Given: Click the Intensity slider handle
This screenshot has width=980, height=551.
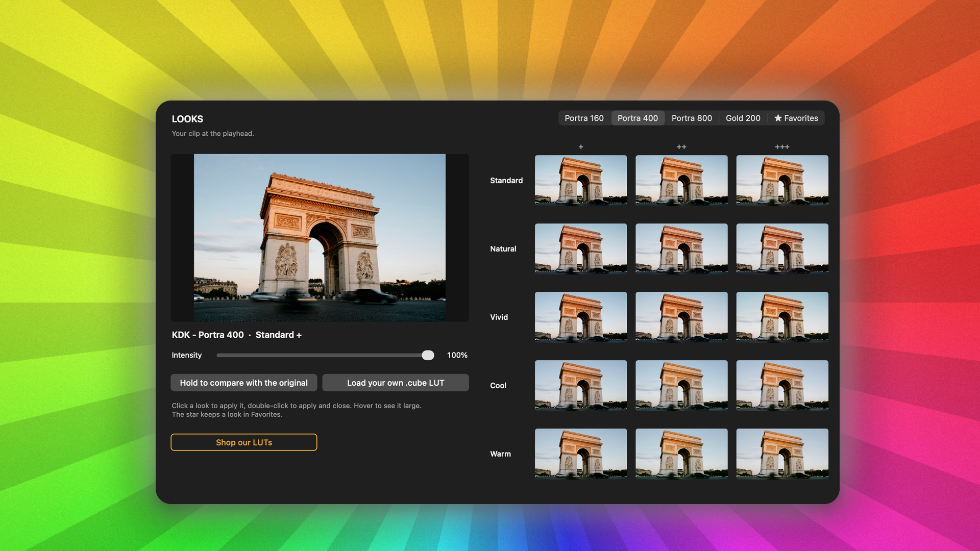Looking at the screenshot, I should (x=428, y=355).
